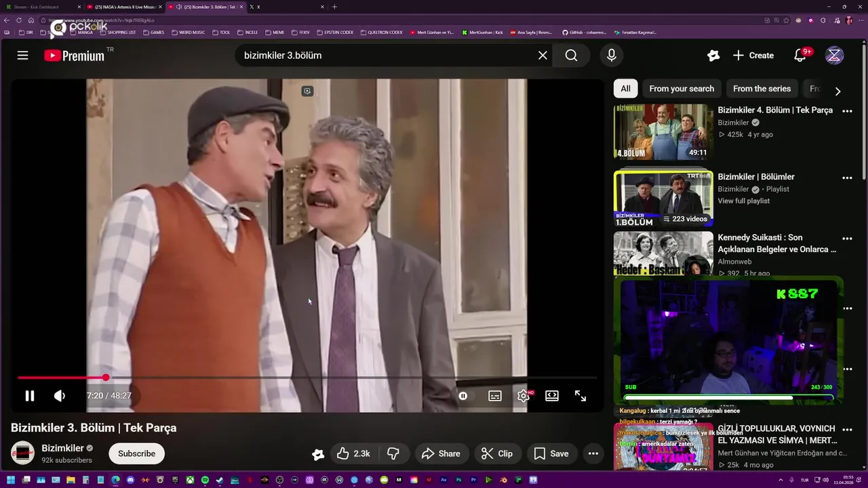The height and width of the screenshot is (488, 868).
Task: Show more filter chips with the arrow
Action: tap(837, 91)
